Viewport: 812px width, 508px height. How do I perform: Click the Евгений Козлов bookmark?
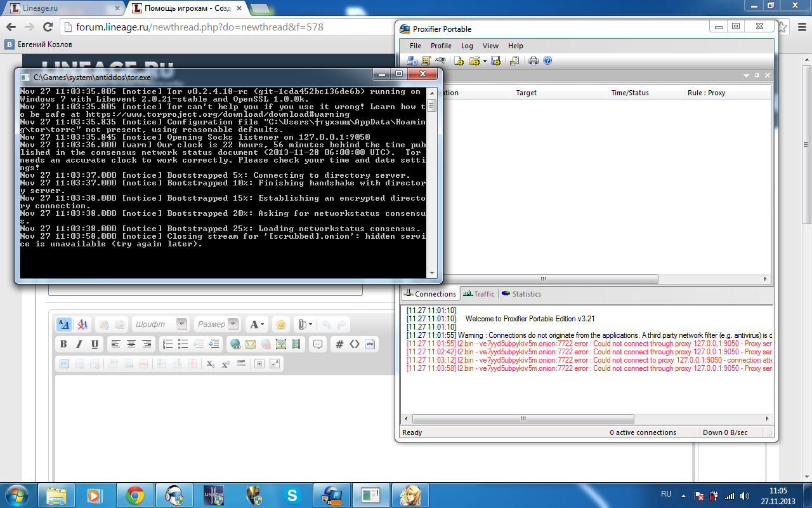[x=39, y=44]
